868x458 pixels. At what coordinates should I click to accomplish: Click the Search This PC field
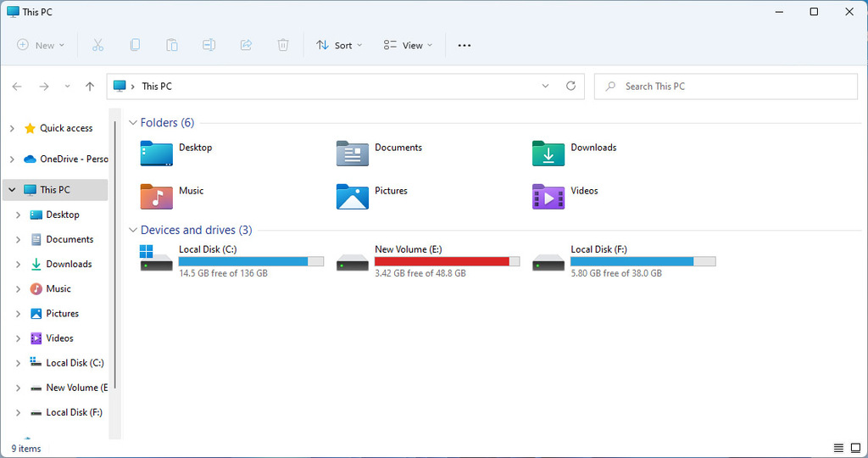[x=726, y=87]
